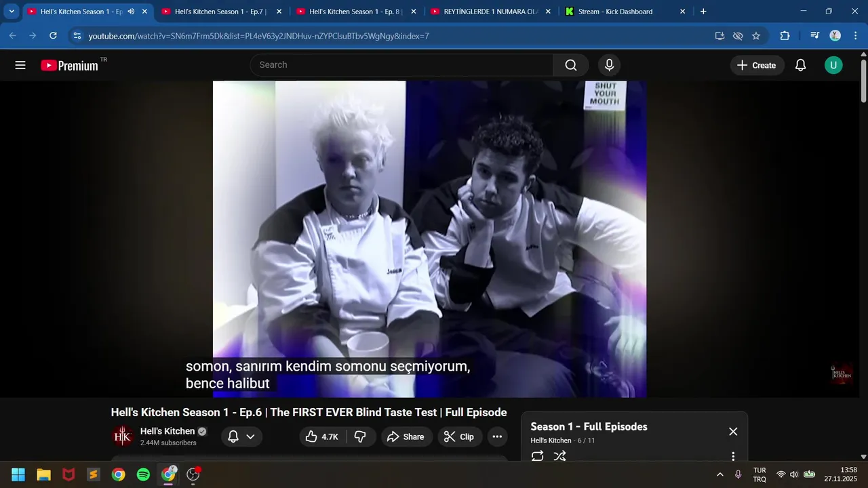Mute the first tab's speaker icon
Image resolution: width=868 pixels, height=488 pixels.
tap(130, 12)
